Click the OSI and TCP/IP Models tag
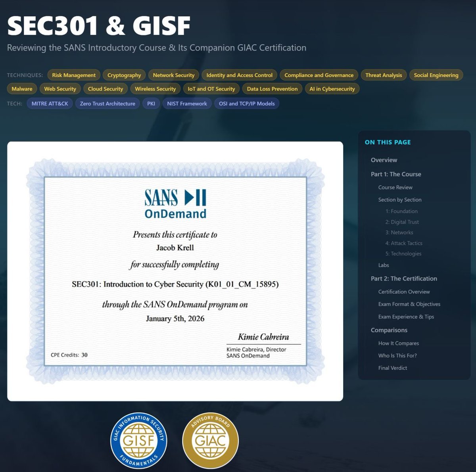This screenshot has width=476, height=472. (247, 104)
